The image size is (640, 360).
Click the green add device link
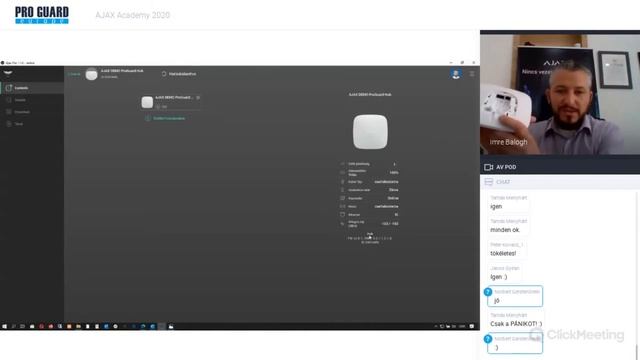point(169,118)
